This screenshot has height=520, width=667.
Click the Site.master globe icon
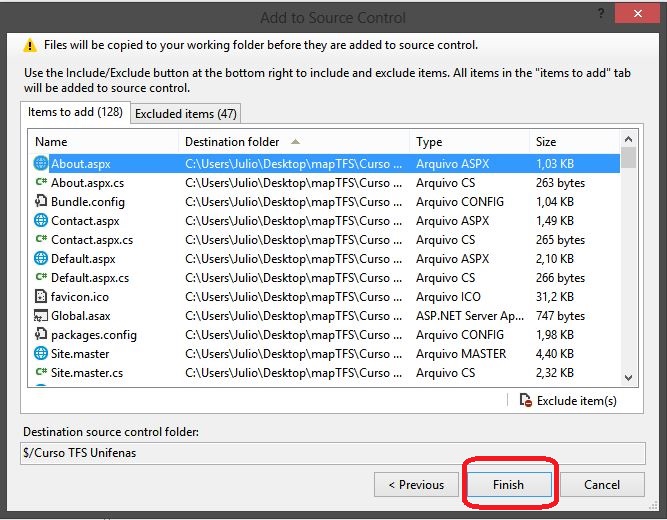41,353
